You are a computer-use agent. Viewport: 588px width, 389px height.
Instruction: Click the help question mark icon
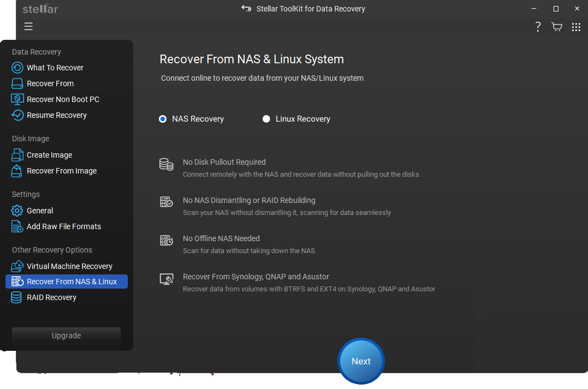click(538, 26)
